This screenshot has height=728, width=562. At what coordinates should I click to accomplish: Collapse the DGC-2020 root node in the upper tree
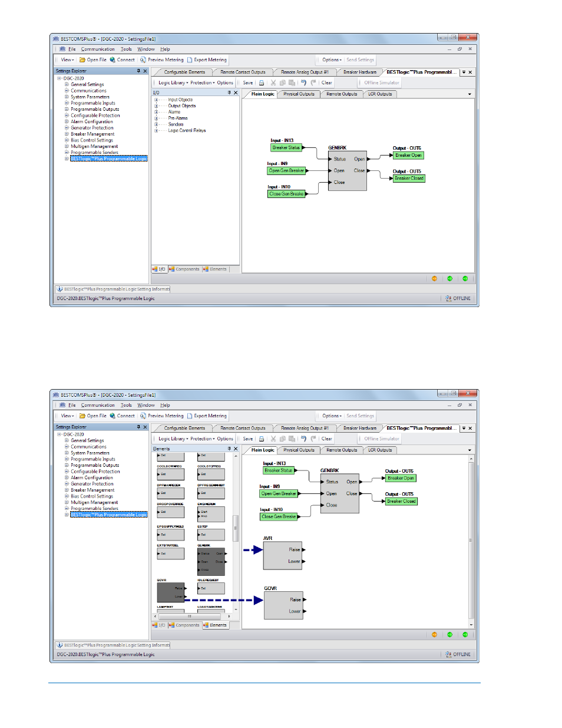pos(59,78)
